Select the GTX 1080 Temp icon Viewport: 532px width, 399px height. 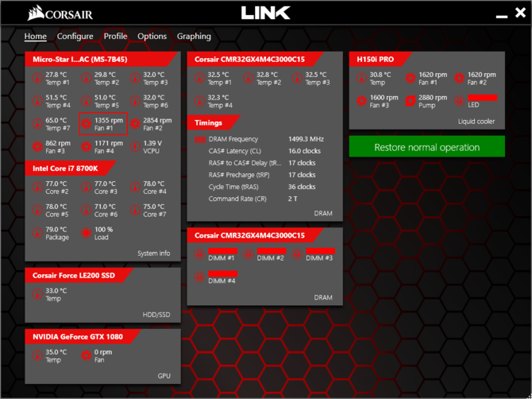pos(37,355)
